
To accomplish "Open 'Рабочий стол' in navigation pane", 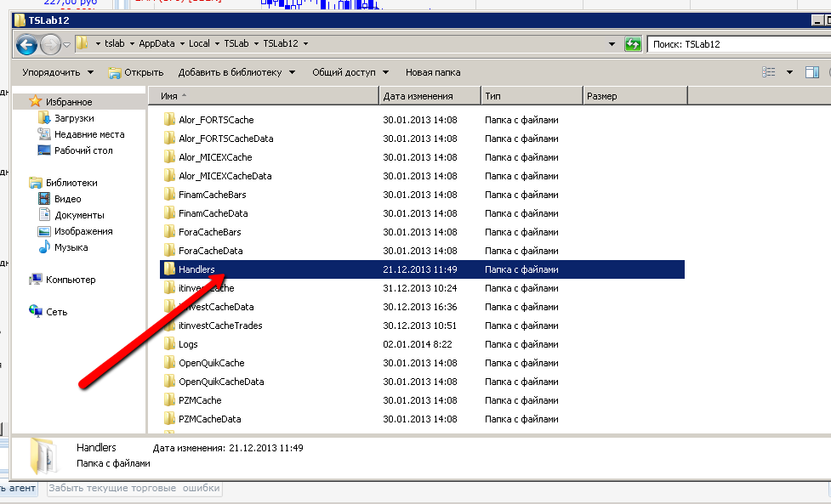I will pos(83,150).
